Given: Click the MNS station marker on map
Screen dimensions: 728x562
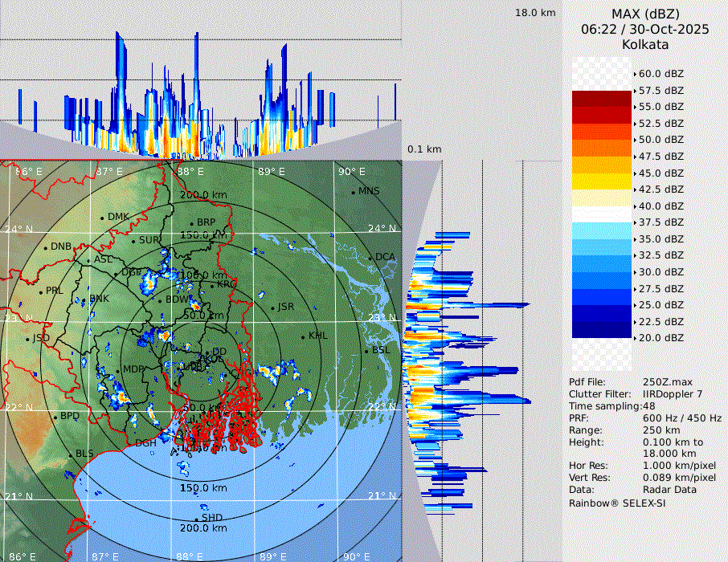Looking at the screenshot, I should tap(353, 192).
